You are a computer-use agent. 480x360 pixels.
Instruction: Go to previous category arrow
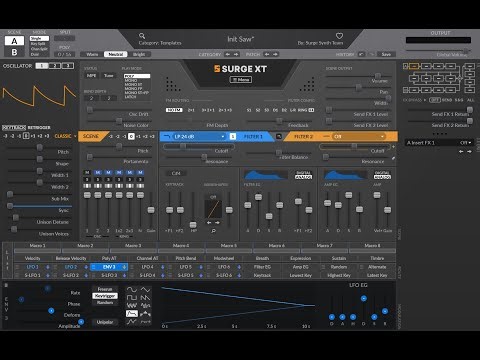pos(228,54)
